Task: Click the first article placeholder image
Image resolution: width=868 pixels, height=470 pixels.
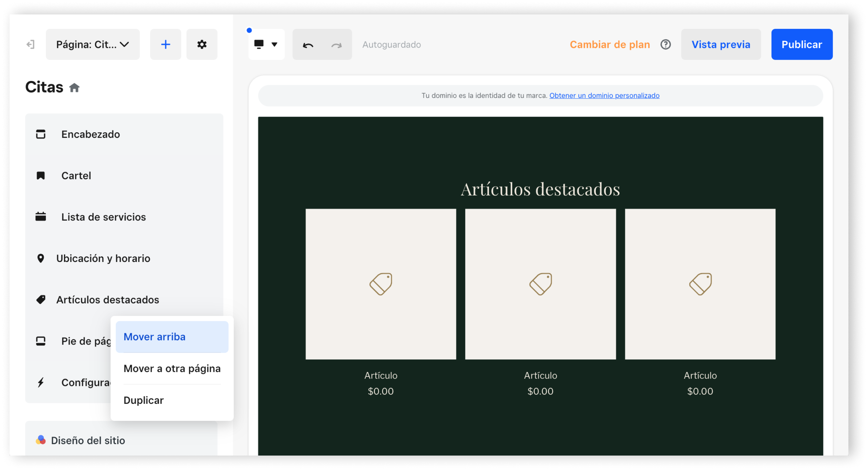Action: click(x=381, y=284)
